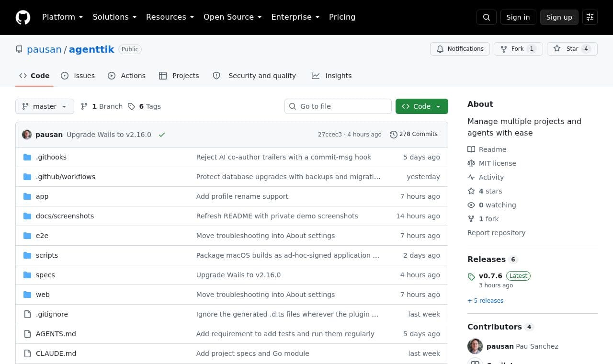
Task: Open the master branch dropdown
Action: 45,106
